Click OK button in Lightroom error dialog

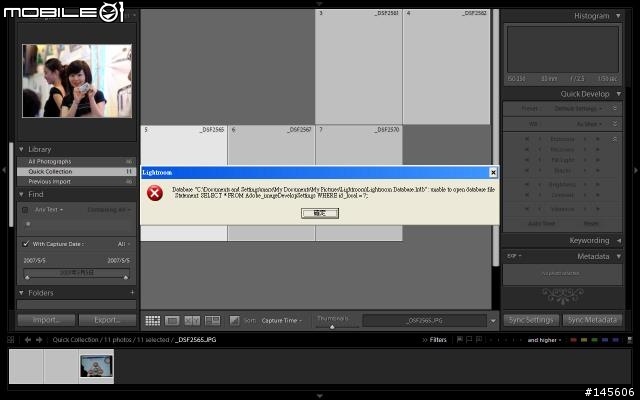pos(320,213)
